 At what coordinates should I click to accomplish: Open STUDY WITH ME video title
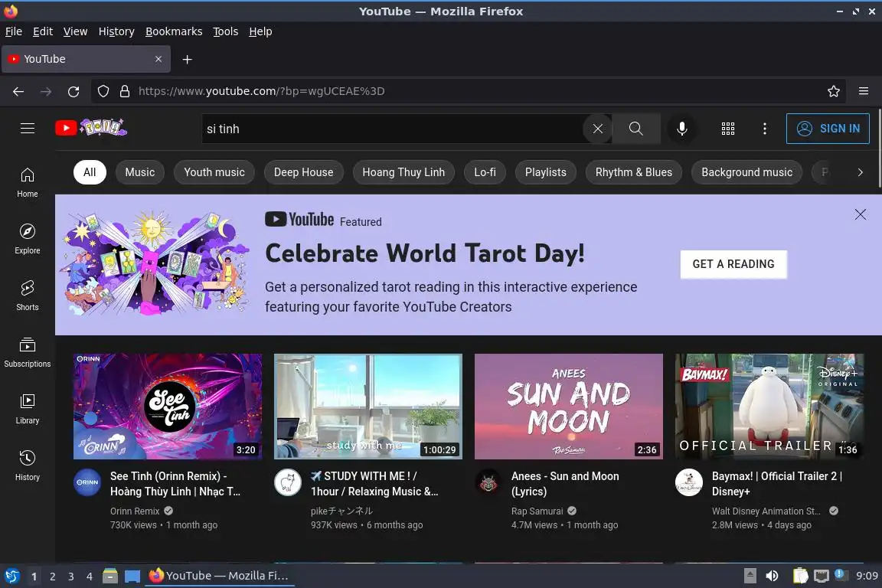pyautogui.click(x=374, y=484)
